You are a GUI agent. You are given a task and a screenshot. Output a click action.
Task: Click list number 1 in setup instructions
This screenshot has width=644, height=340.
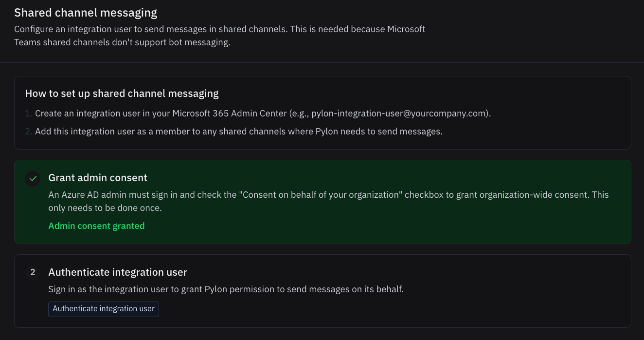[28, 113]
